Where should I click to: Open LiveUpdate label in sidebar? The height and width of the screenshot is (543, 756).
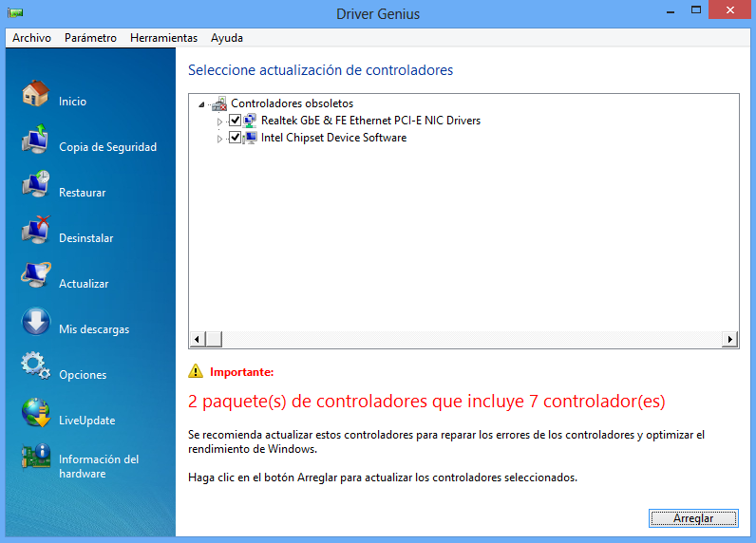[x=87, y=421]
